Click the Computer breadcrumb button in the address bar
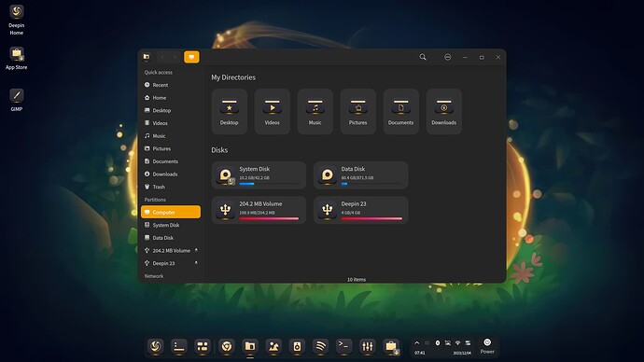 (x=191, y=57)
